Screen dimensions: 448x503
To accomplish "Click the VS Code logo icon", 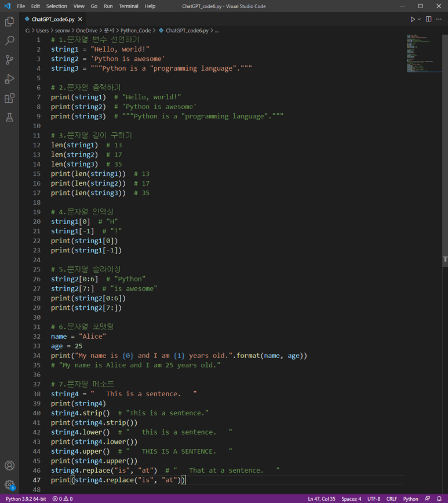I will point(7,6).
